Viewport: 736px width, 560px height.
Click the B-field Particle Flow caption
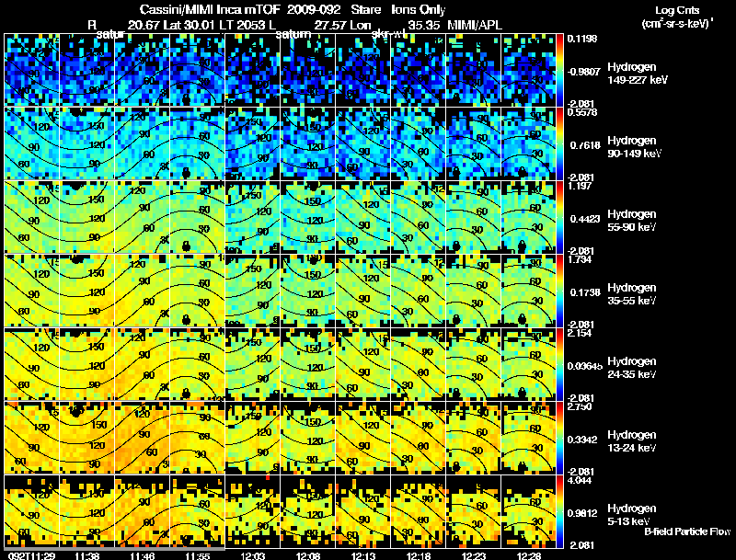[x=687, y=531]
